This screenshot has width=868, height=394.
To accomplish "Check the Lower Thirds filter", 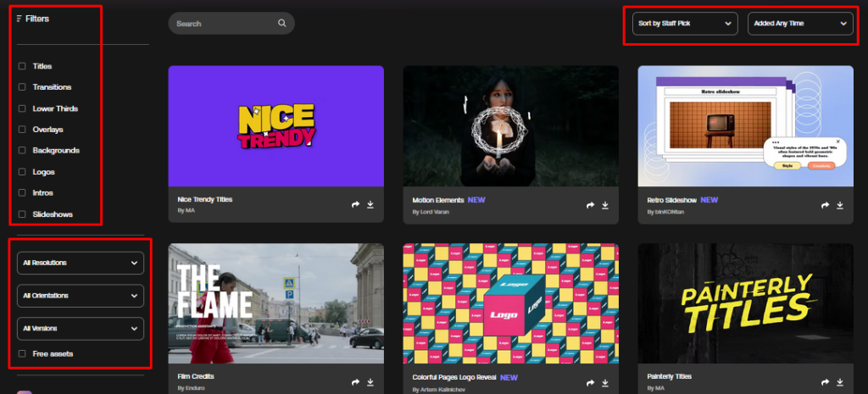I will 22,108.
